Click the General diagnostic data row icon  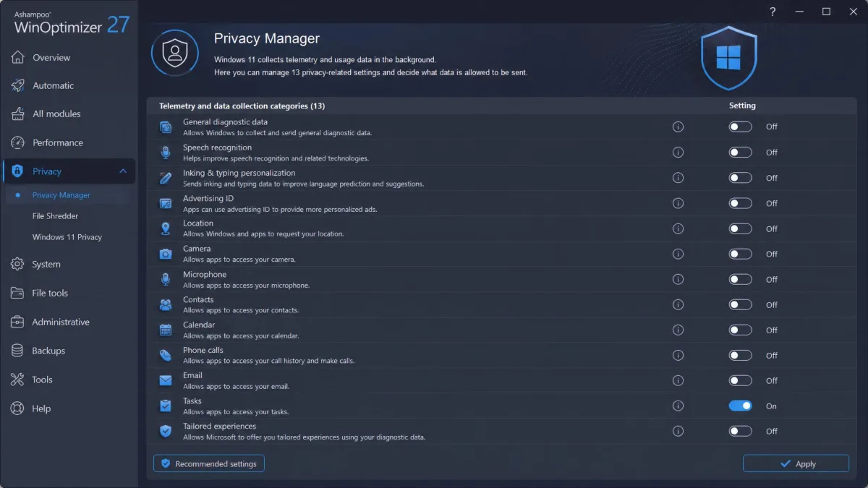coord(166,127)
